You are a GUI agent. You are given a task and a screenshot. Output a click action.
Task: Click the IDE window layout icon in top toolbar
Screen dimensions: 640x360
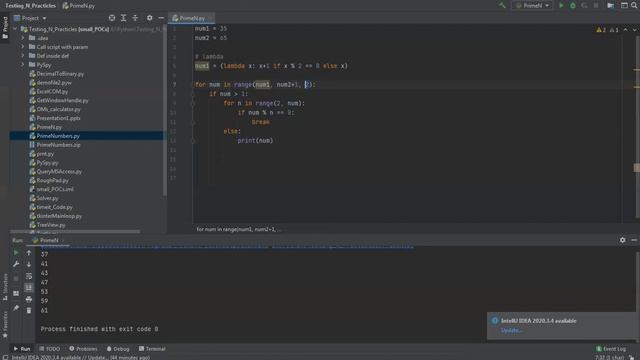(624, 5)
